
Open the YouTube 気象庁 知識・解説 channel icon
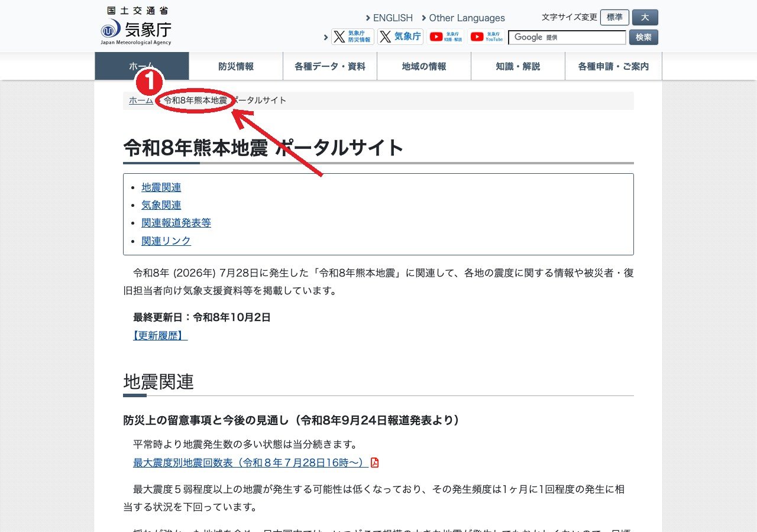pyautogui.click(x=446, y=37)
